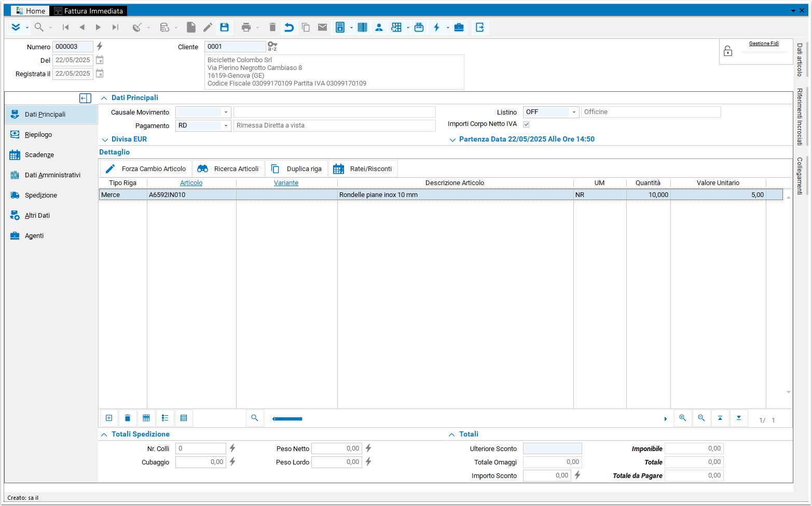
Task: Click the key a-z customer lookup icon
Action: (272, 47)
